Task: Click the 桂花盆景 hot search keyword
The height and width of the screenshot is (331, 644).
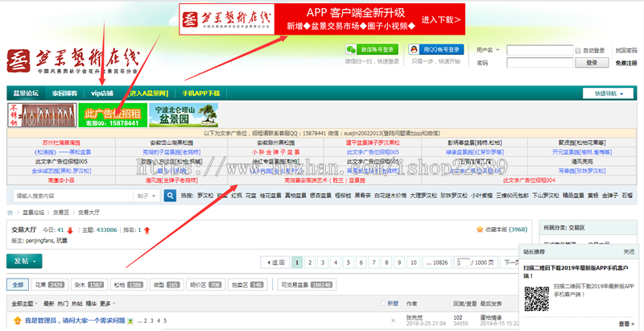Action: click(270, 196)
